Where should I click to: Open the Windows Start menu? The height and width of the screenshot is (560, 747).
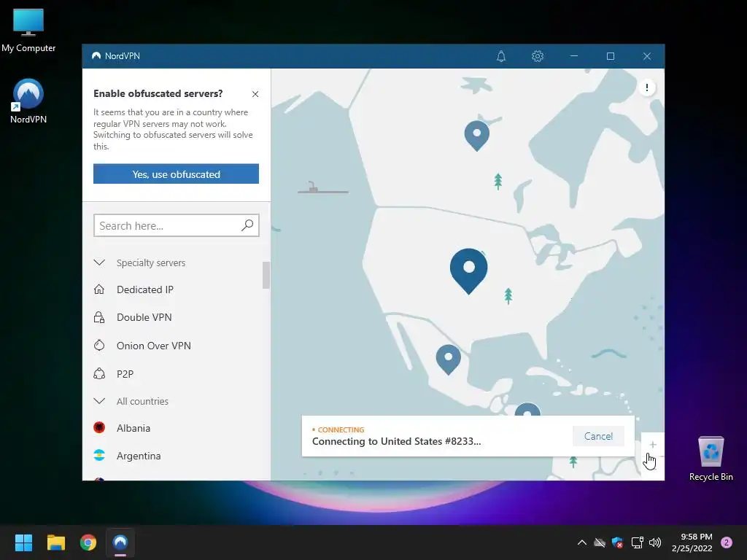(x=23, y=542)
